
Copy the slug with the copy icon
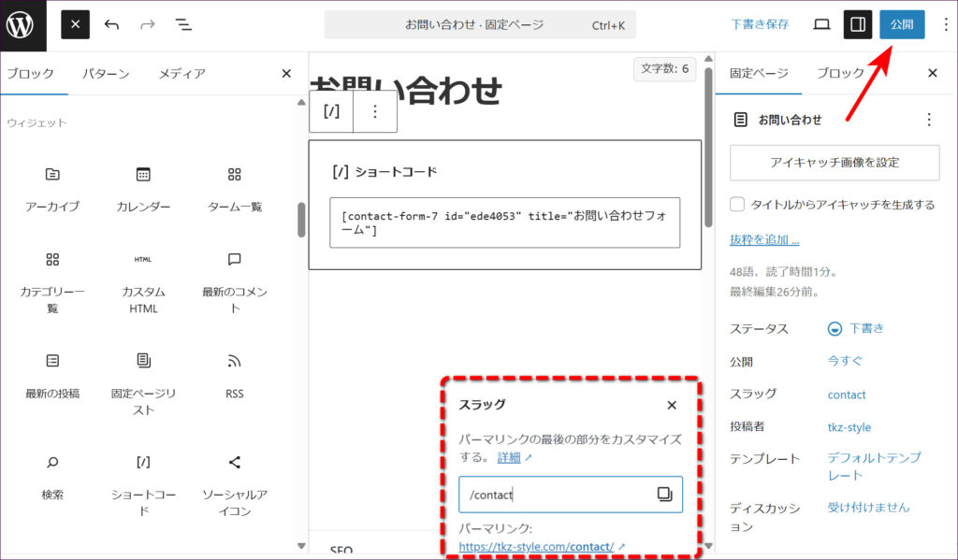tap(664, 495)
